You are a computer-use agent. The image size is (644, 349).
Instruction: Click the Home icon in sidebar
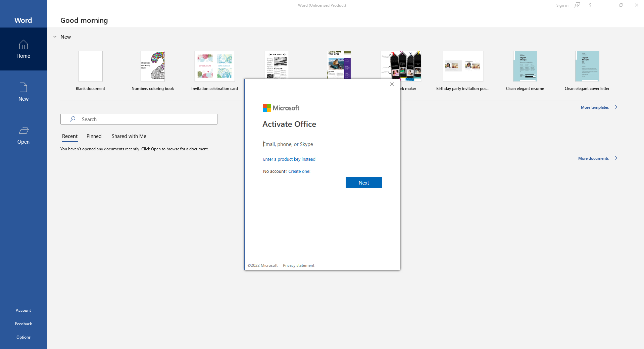(x=23, y=45)
